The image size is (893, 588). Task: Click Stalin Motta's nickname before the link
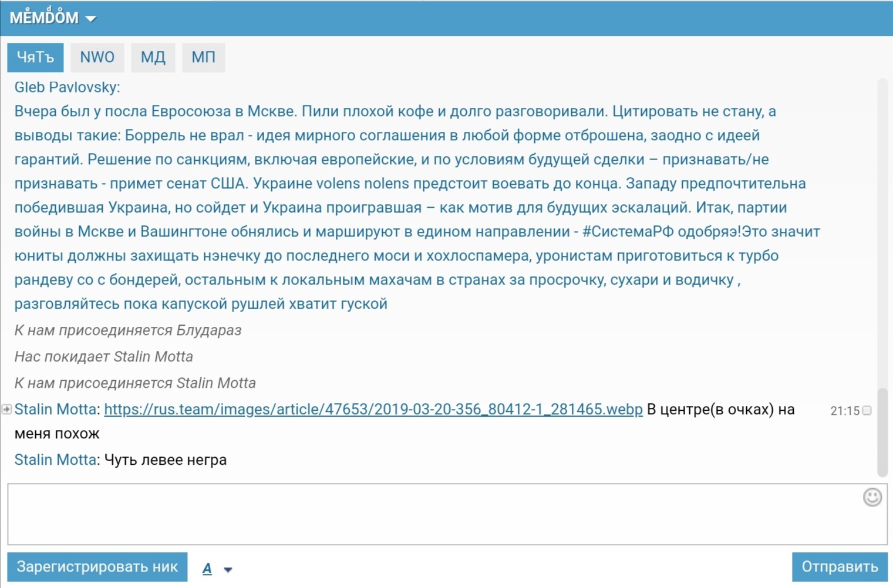[55, 409]
